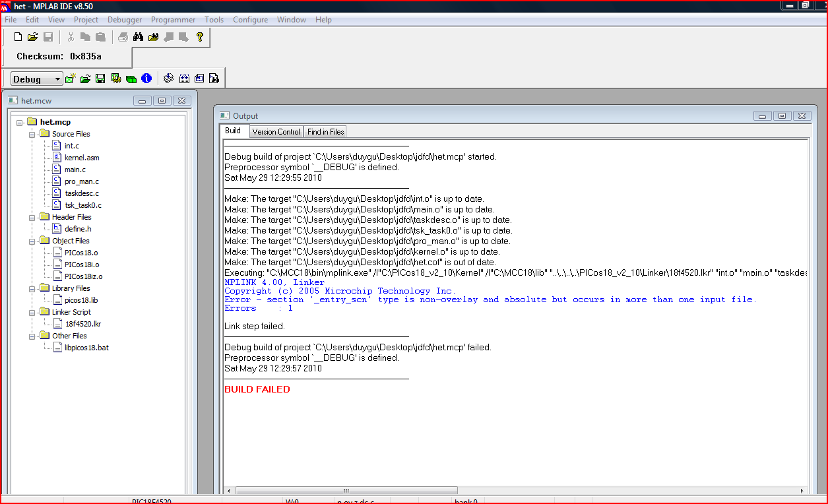Collapse the Other Files folder
Viewport: 828px width, 504px height.
[x=32, y=336]
